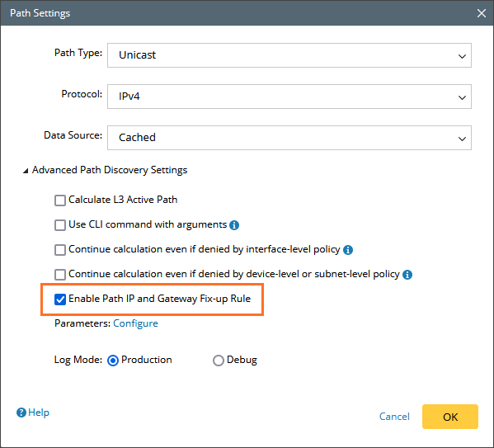Open the Data Source dropdown showing Cached
This screenshot has width=494, height=448.
[289, 138]
